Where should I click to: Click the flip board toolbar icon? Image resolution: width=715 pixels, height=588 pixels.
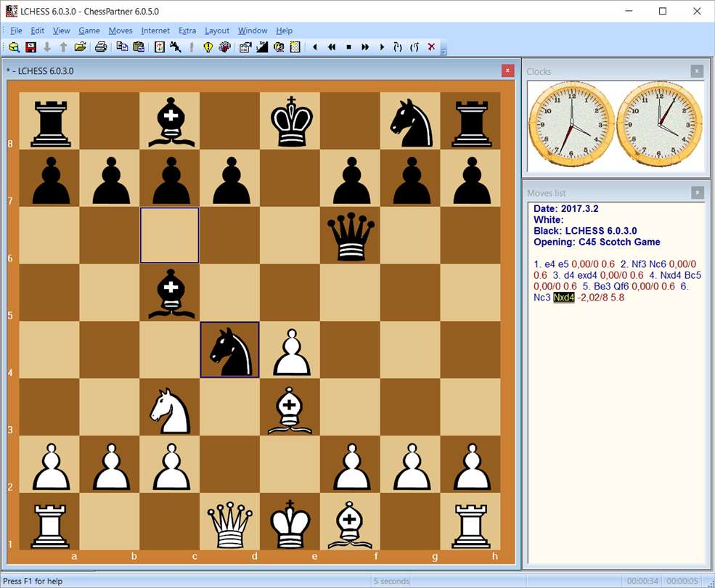click(x=159, y=47)
